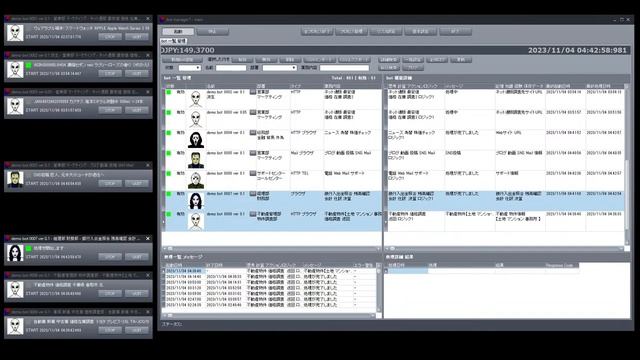This screenshot has height=360, width=640.
Task: Stop the bot in Apple Watch popup
Action: tap(110, 37)
